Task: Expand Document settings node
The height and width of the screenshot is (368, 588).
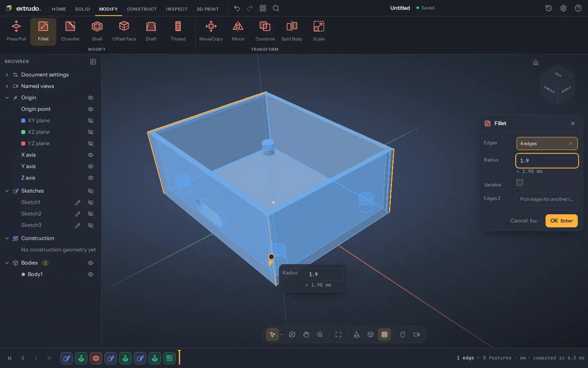Action: click(7, 75)
